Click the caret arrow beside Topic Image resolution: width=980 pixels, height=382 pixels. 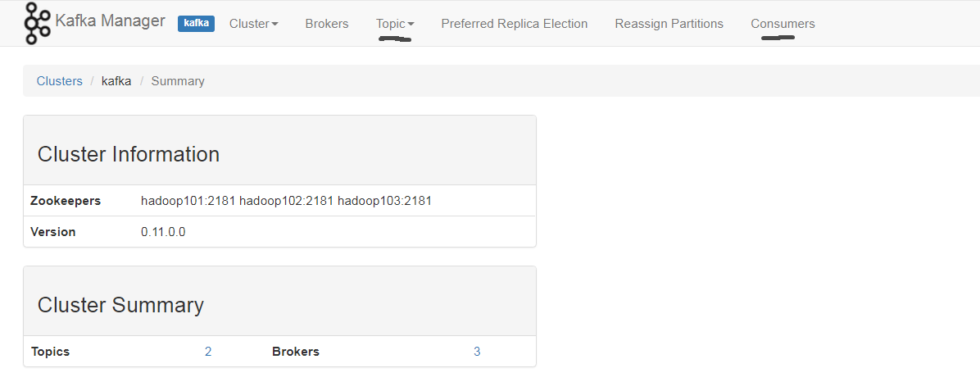[411, 25]
